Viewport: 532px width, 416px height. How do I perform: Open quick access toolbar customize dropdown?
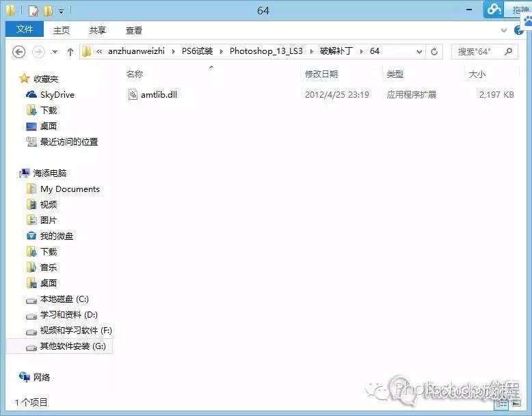pos(61,11)
